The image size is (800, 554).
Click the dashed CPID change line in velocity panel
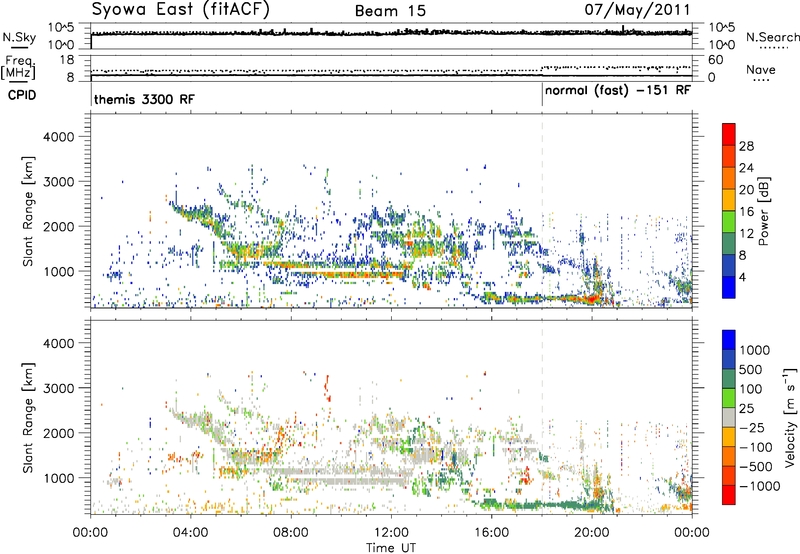pos(542,417)
